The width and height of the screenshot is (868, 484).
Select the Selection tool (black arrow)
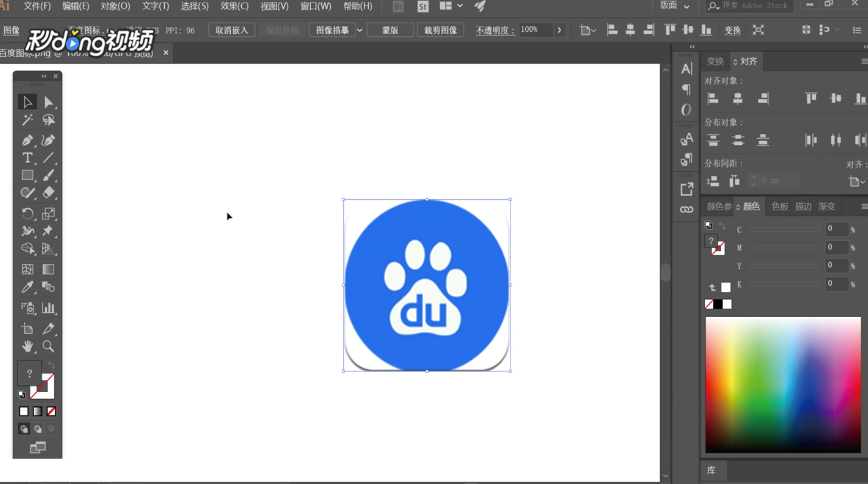point(27,102)
